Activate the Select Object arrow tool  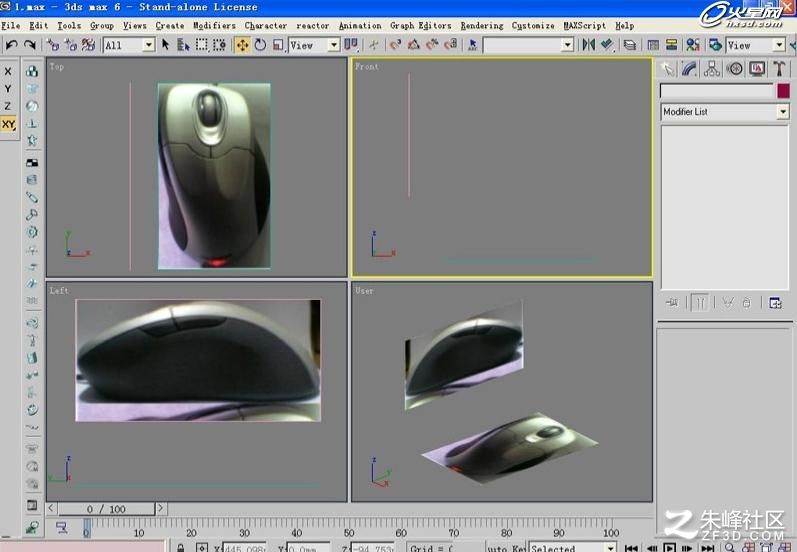tap(165, 45)
